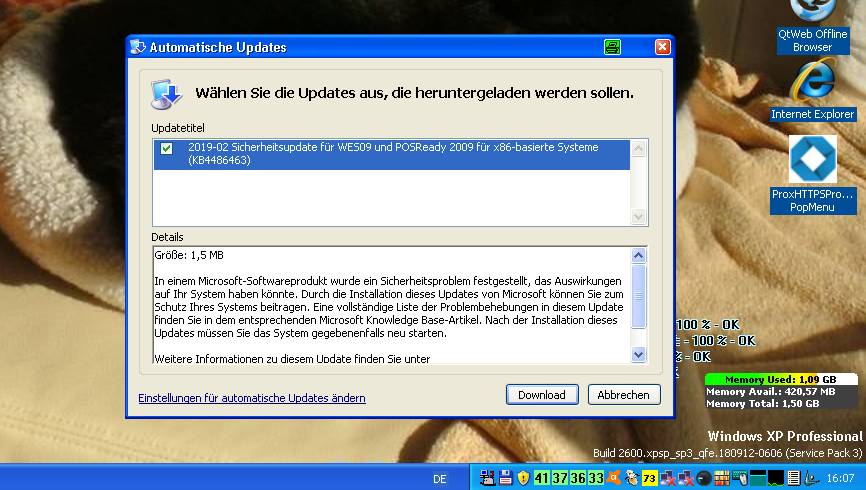Click the temperature 41 tray icon

pos(541,478)
